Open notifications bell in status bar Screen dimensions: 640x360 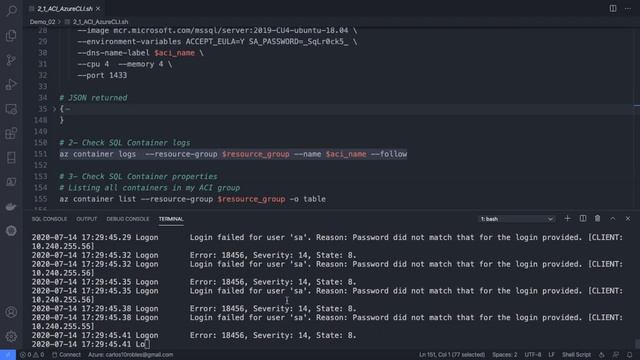pyautogui.click(x=629, y=355)
